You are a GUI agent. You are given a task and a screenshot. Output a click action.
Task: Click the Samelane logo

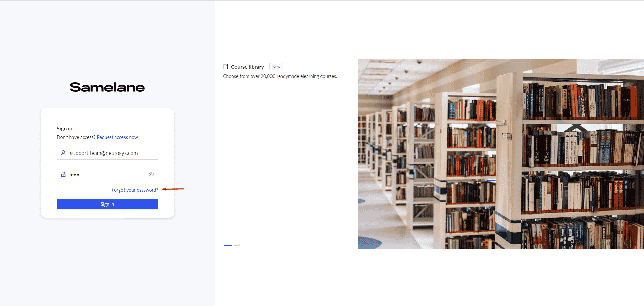pyautogui.click(x=107, y=87)
